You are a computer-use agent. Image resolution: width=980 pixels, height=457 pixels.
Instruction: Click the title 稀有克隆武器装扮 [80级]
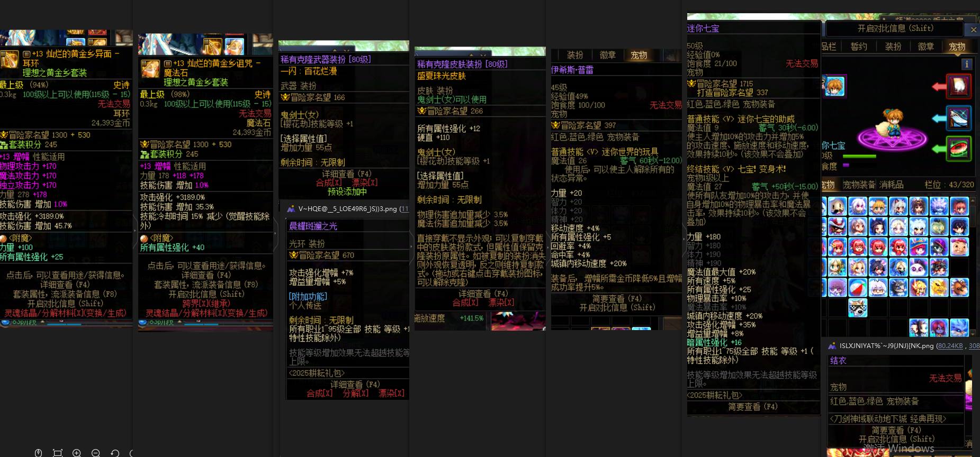pyautogui.click(x=326, y=59)
